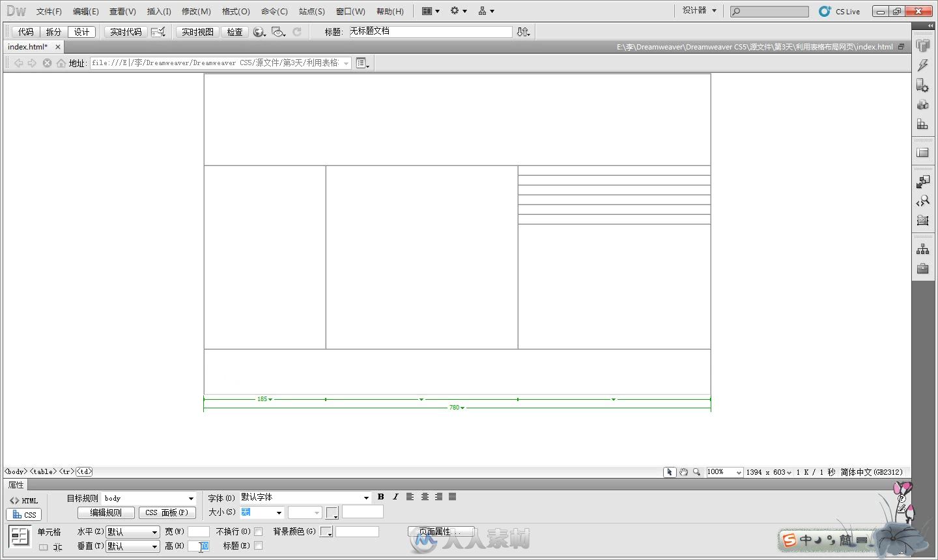Toggle Italic formatting button

[x=395, y=497]
